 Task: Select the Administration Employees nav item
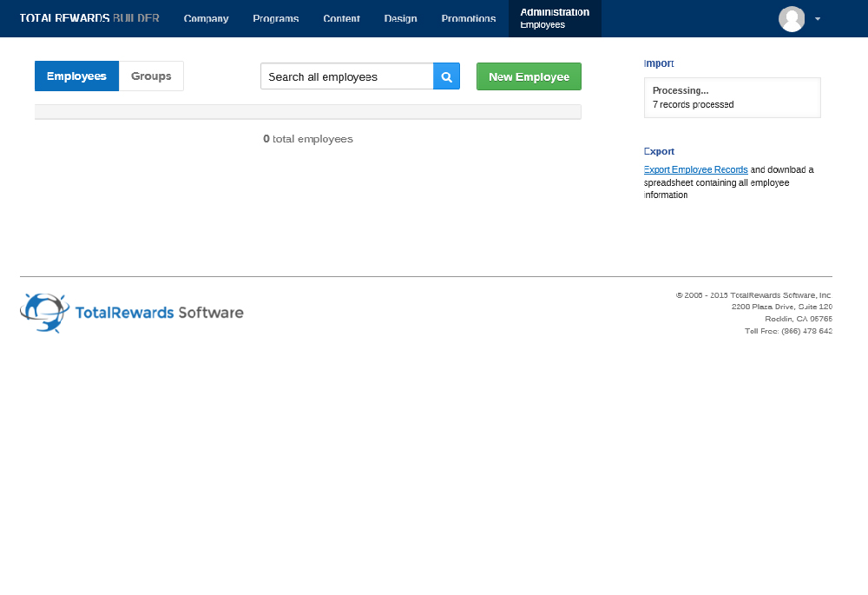point(555,18)
